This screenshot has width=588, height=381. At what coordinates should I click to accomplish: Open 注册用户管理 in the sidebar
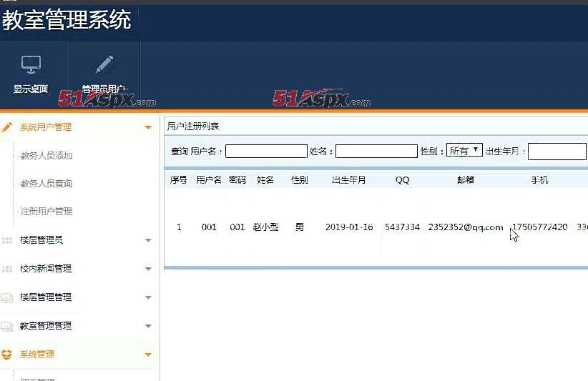[x=46, y=212]
